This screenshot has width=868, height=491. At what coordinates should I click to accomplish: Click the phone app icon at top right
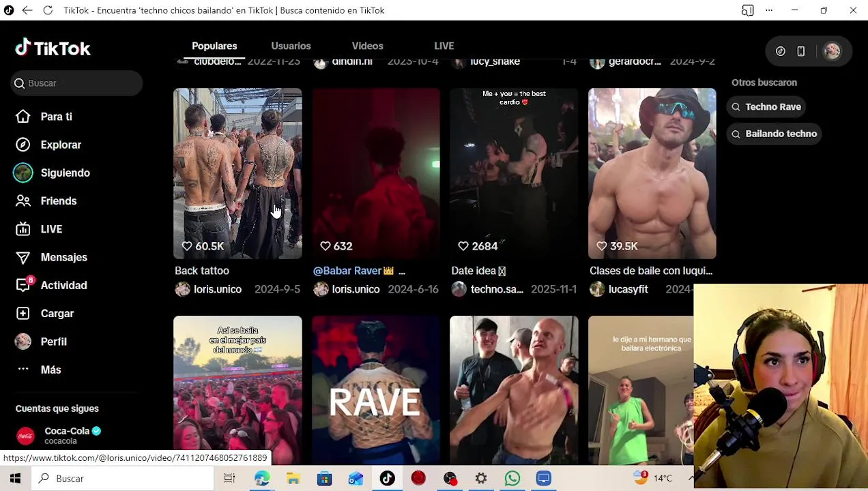[801, 51]
